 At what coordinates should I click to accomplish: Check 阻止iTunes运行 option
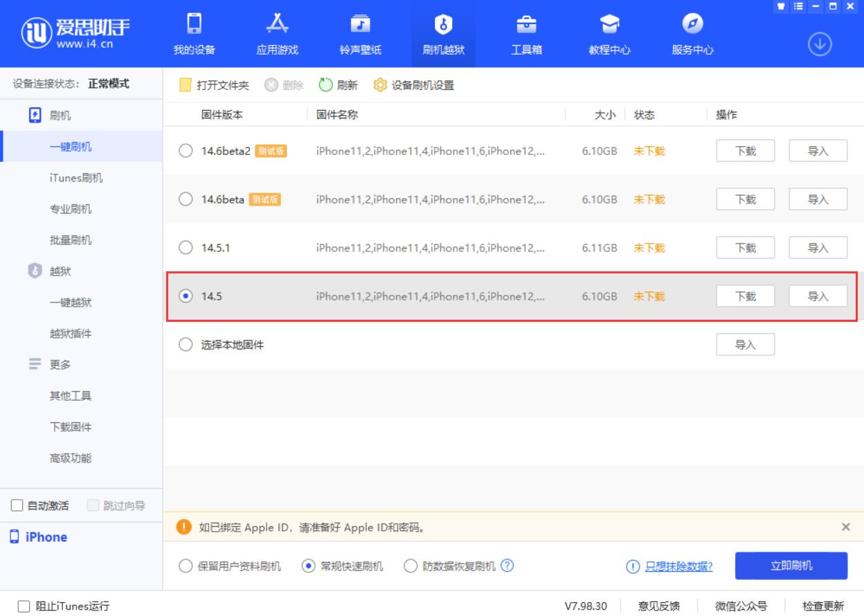(x=24, y=606)
